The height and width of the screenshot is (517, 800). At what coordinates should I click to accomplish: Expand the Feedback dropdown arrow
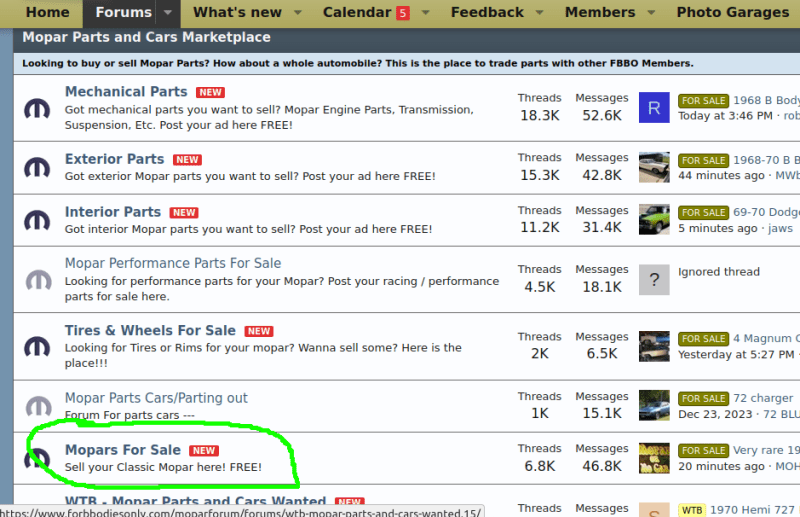pos(539,12)
